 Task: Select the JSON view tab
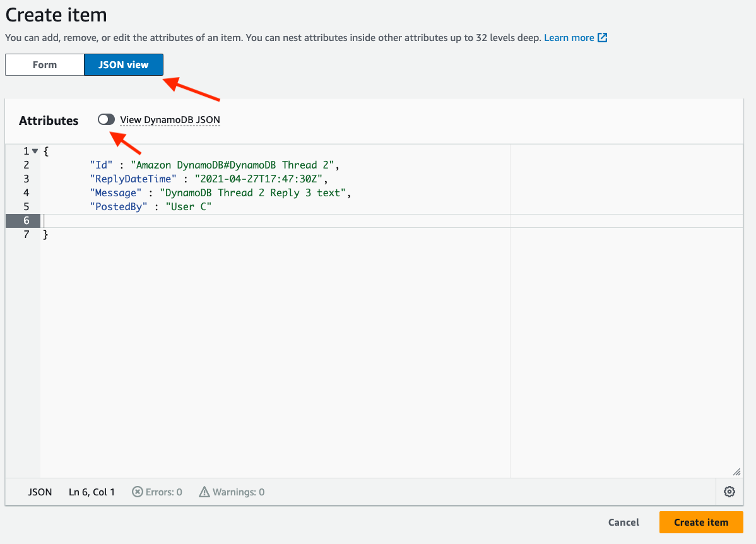click(x=124, y=64)
